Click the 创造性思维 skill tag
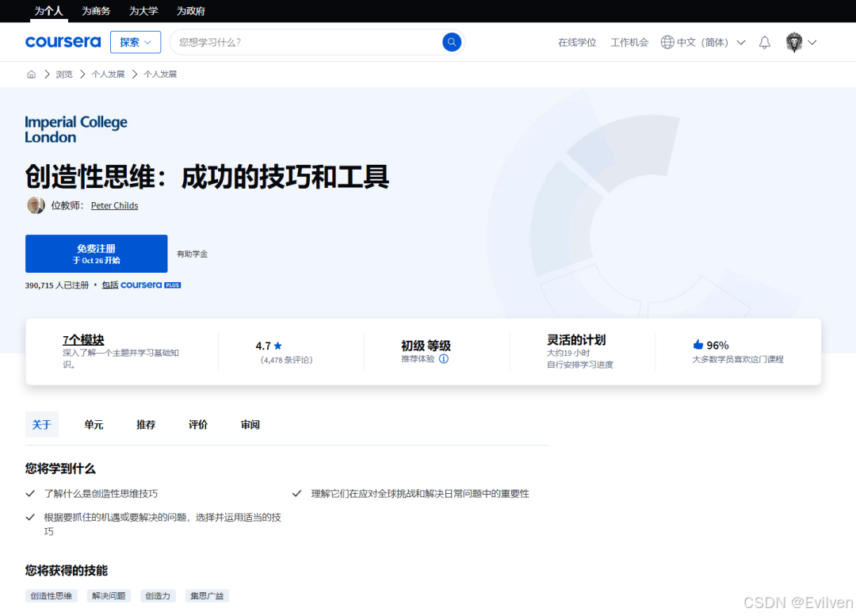The height and width of the screenshot is (616, 856). click(x=52, y=596)
